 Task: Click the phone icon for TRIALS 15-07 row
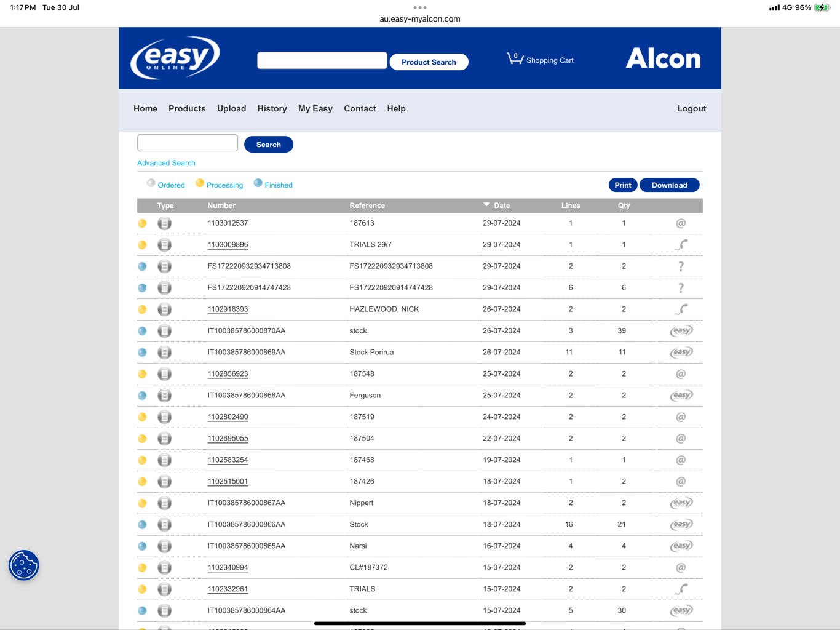pyautogui.click(x=681, y=589)
